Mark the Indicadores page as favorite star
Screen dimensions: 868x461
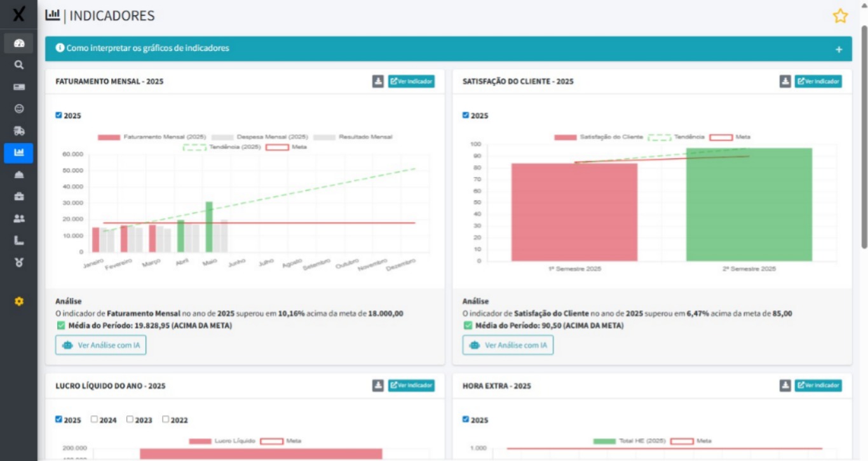click(x=840, y=15)
